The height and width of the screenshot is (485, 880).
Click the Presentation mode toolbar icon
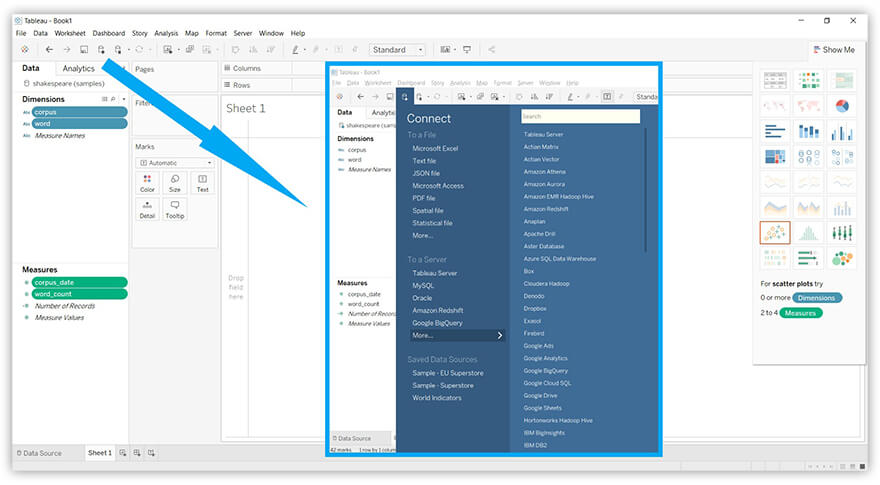click(x=467, y=49)
